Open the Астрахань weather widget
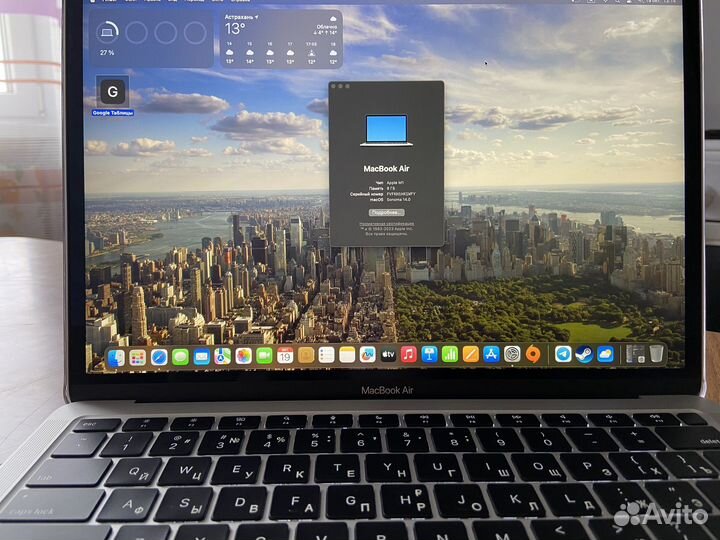The height and width of the screenshot is (540, 720). click(281, 39)
